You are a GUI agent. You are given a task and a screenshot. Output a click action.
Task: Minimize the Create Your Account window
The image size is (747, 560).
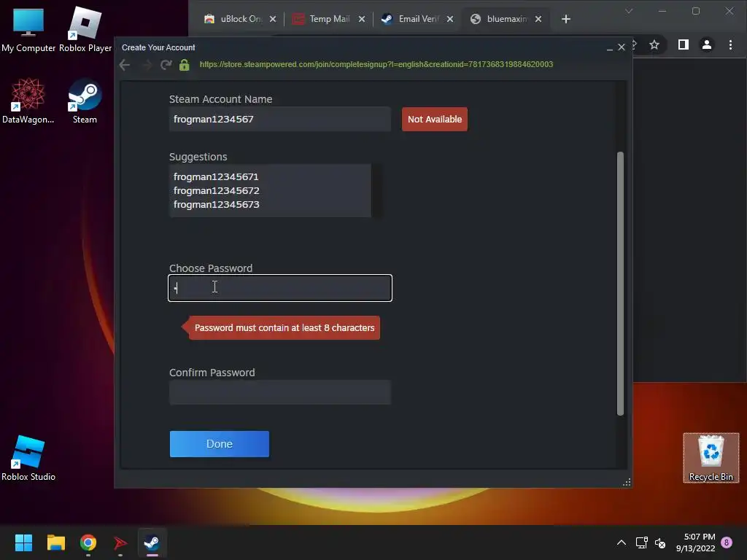(610, 47)
